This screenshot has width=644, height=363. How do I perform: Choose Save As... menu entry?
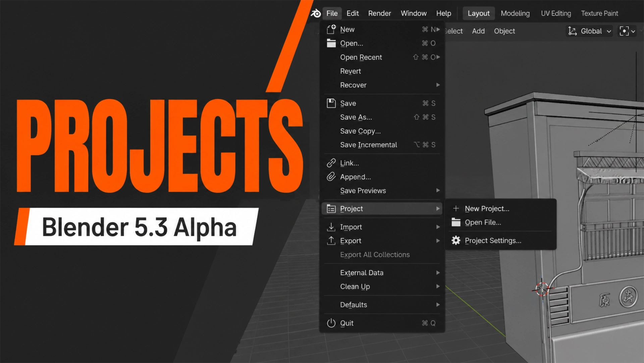382,117
